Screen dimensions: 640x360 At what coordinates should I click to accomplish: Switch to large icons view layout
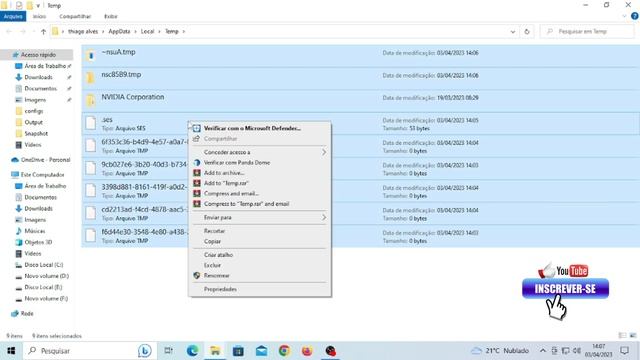pos(633,336)
